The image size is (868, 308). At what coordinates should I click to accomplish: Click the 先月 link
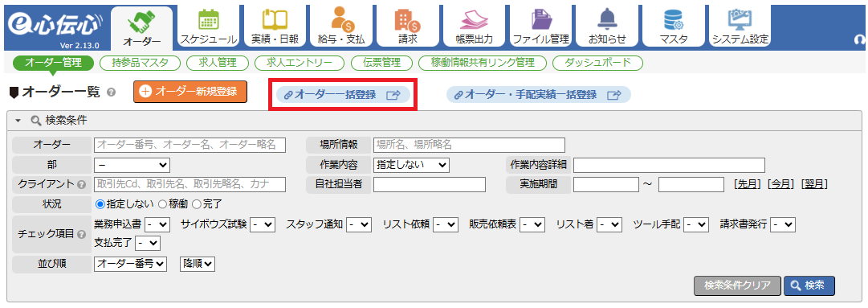(x=748, y=184)
